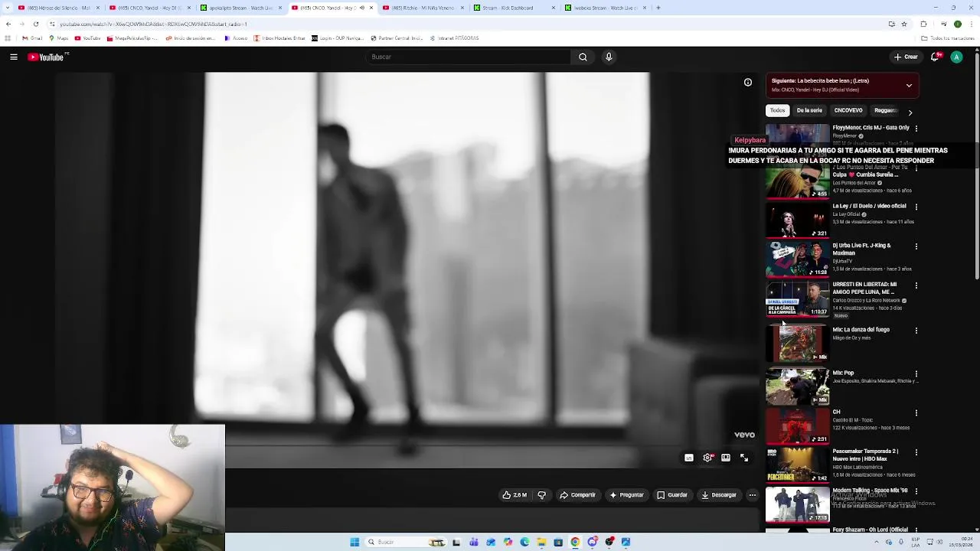Open Modern Talking Space Mix '98 thumbnail

797,505
